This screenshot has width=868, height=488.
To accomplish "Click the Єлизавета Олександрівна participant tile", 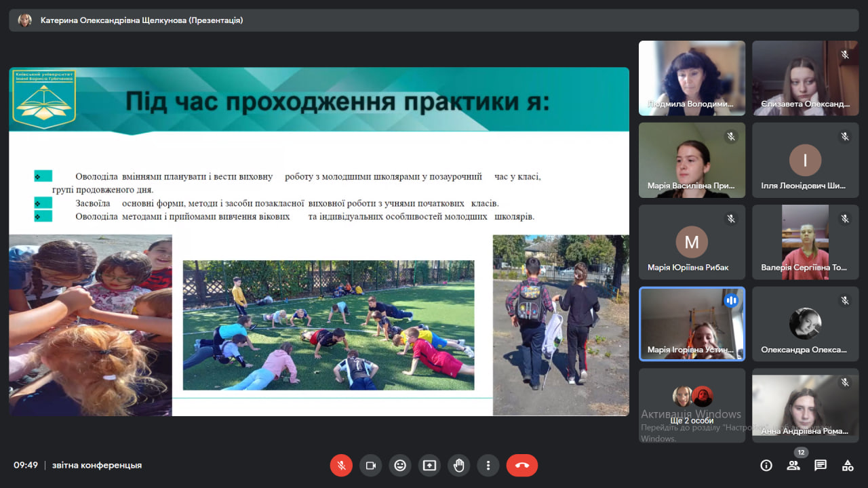I will pos(805,77).
